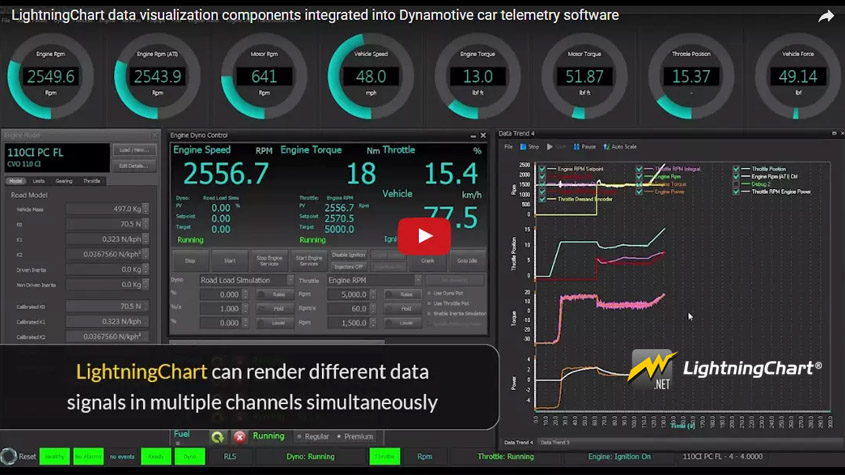The height and width of the screenshot is (475, 845).
Task: Click the F0 70.5 N input field
Action: (x=107, y=224)
